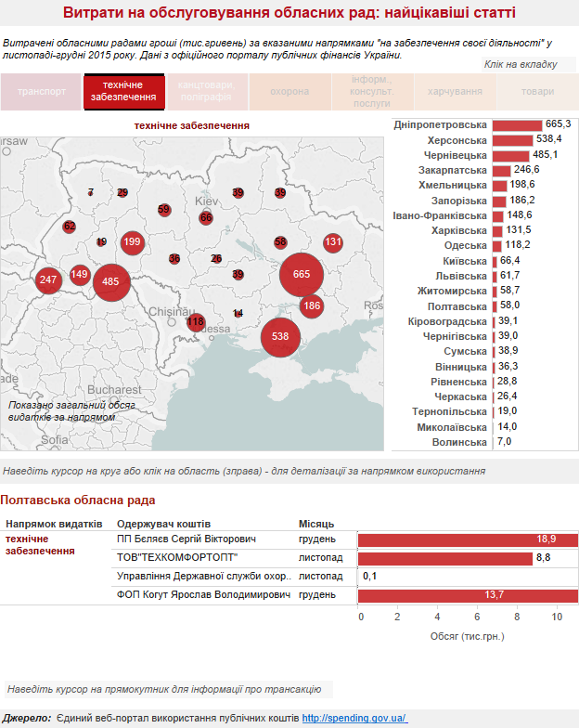Select the 199 map circle
This screenshot has width=579, height=728.
[132, 242]
